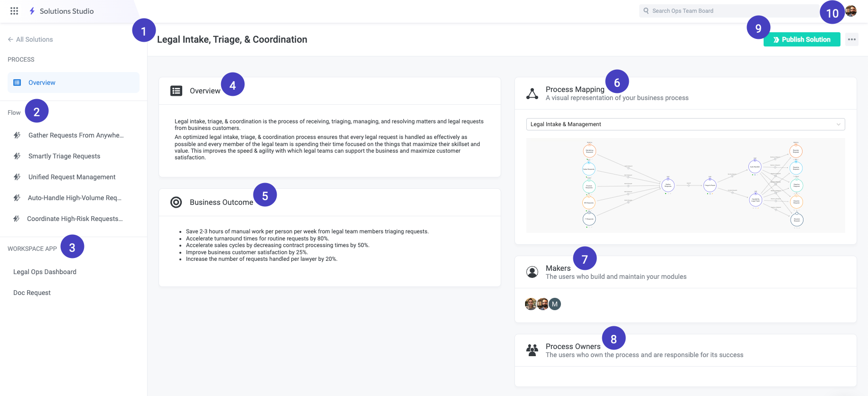Click the maker avatar labeled M
This screenshot has width=868, height=396.
pyautogui.click(x=554, y=304)
